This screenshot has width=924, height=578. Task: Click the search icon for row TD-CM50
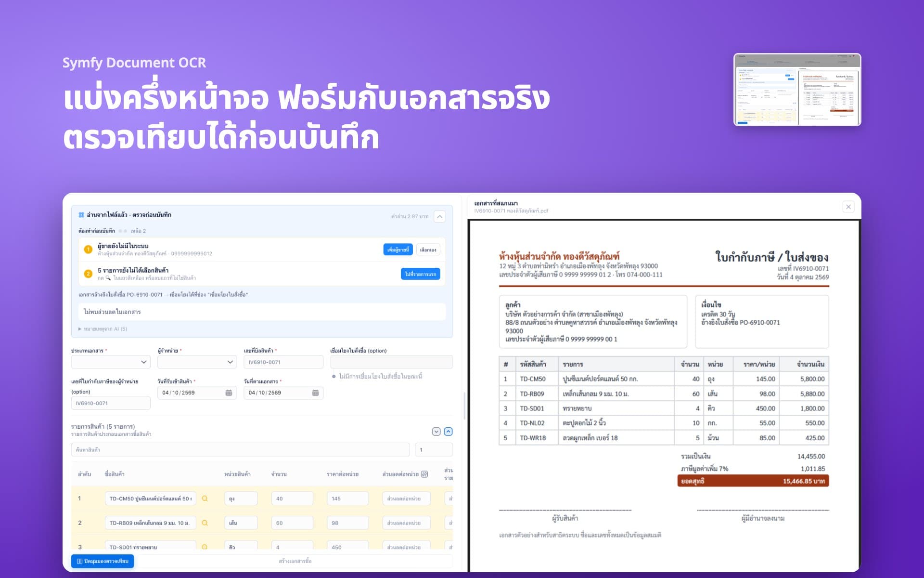point(205,499)
